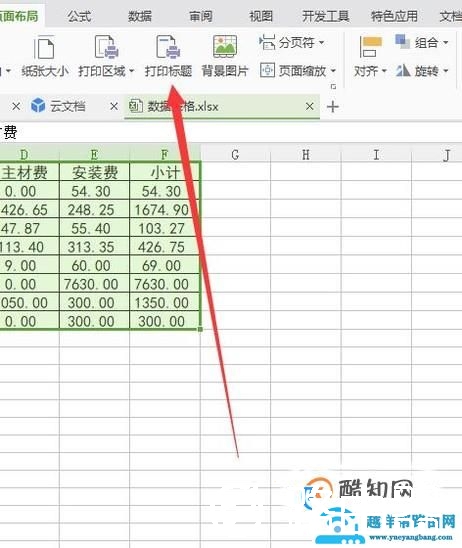Click the 打印区域 print area icon

[x=106, y=47]
